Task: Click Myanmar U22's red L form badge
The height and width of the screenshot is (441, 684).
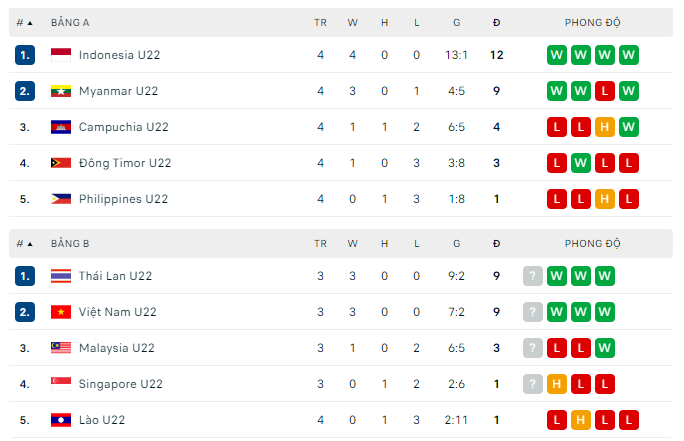Action: (x=605, y=91)
